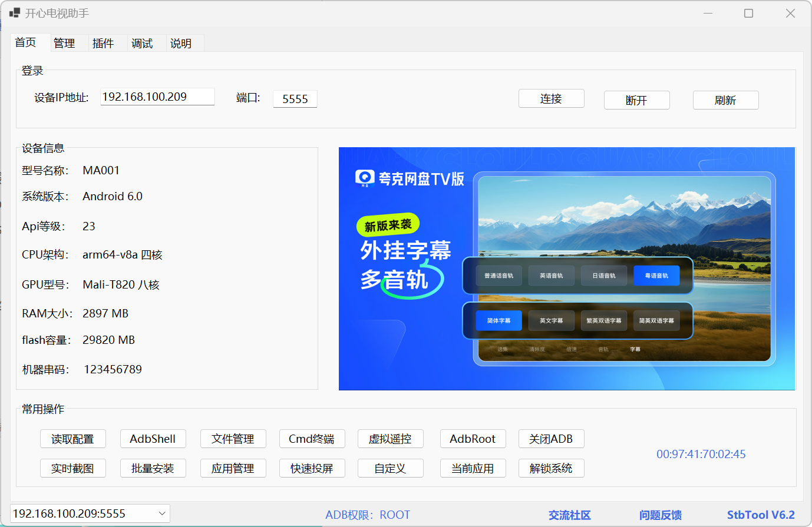Open 批量安装
The image size is (812, 527).
point(153,469)
